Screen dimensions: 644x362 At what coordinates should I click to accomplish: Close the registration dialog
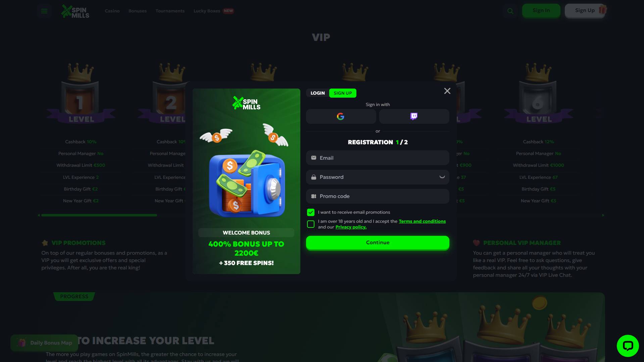coord(447,91)
